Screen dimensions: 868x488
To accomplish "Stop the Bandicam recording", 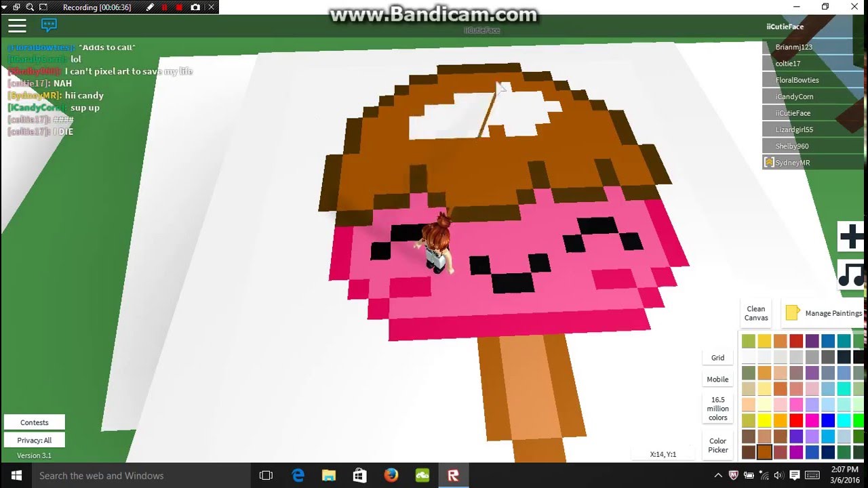I will tap(180, 7).
